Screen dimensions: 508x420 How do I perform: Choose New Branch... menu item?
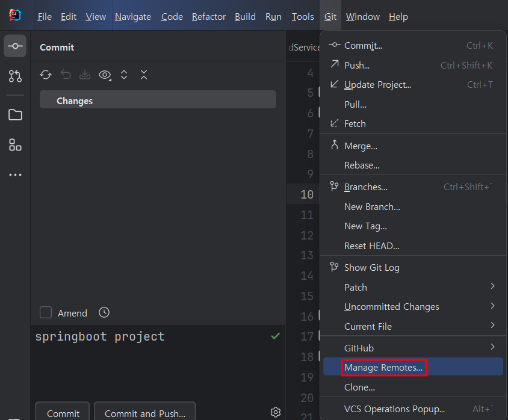pyautogui.click(x=413, y=206)
